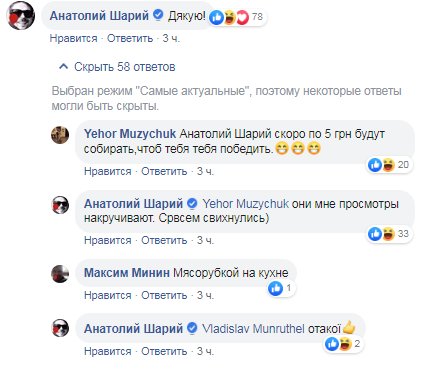Screen dimensions: 442x369
Task: Open Yehor Muzychuk's profile avatar
Action: (60, 135)
